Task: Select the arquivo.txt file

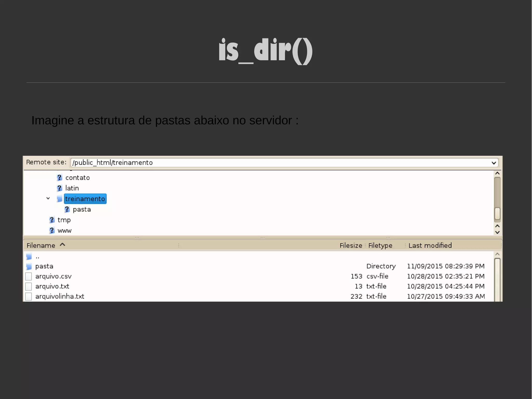Action: [x=52, y=286]
